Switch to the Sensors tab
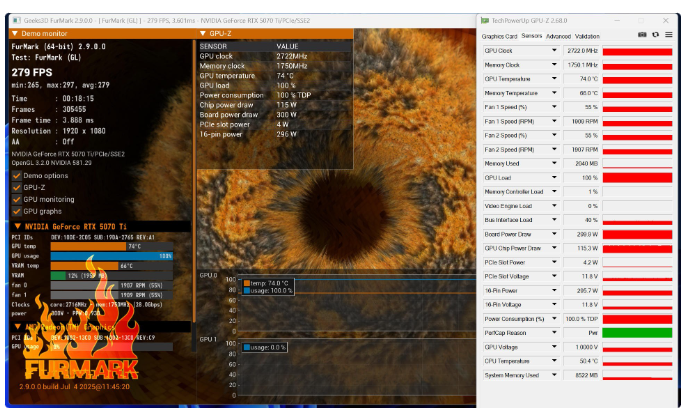Viewport: 691px width, 412px height. coord(531,36)
